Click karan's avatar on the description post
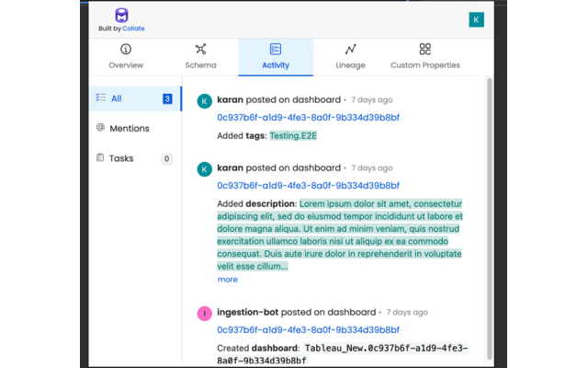 click(204, 169)
